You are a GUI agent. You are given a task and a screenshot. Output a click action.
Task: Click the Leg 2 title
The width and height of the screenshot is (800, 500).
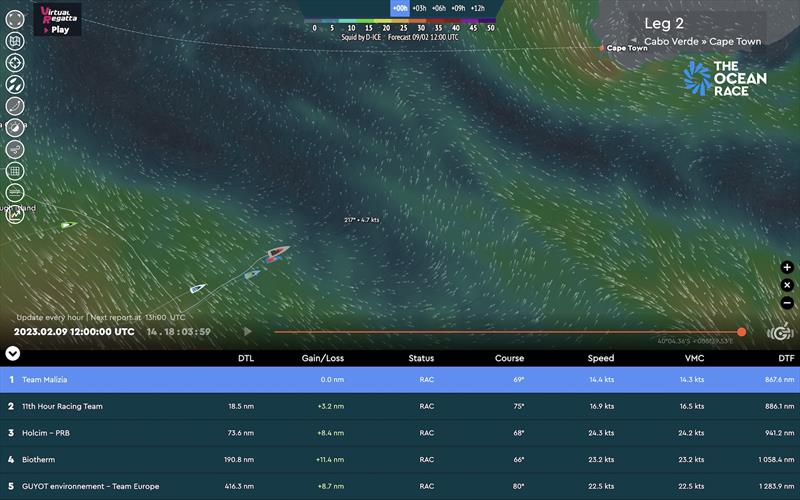pyautogui.click(x=664, y=23)
